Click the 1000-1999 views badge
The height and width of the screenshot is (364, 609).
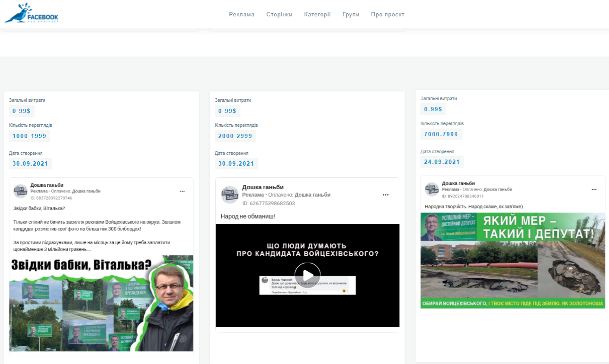[x=29, y=136]
